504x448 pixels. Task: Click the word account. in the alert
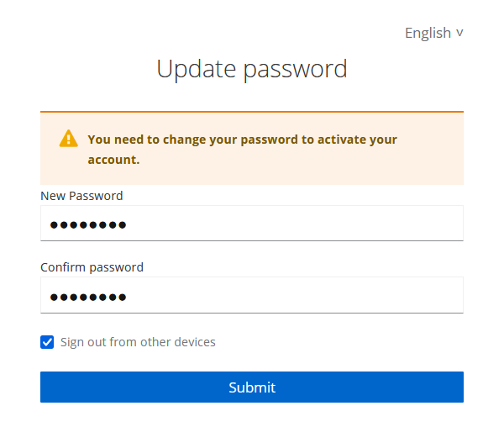pos(113,159)
